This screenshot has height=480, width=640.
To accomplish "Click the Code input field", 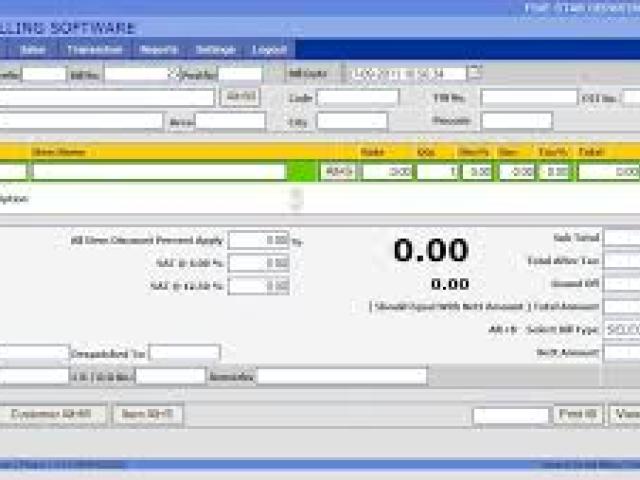I will [358, 98].
